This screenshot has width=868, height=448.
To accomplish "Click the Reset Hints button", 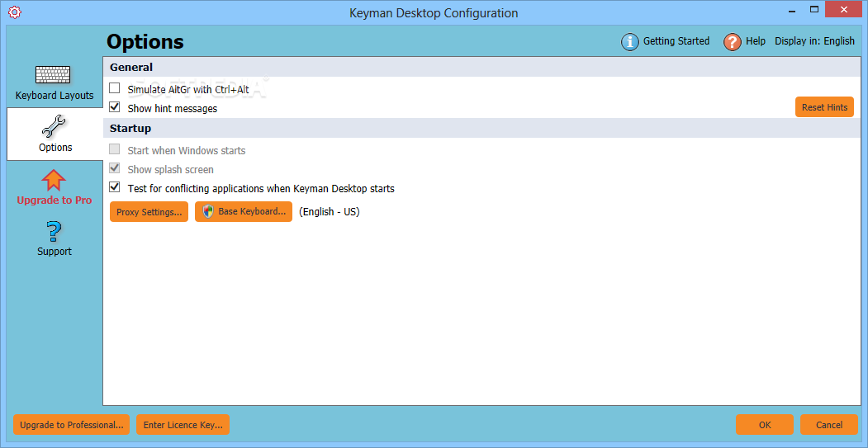I will click(x=824, y=107).
